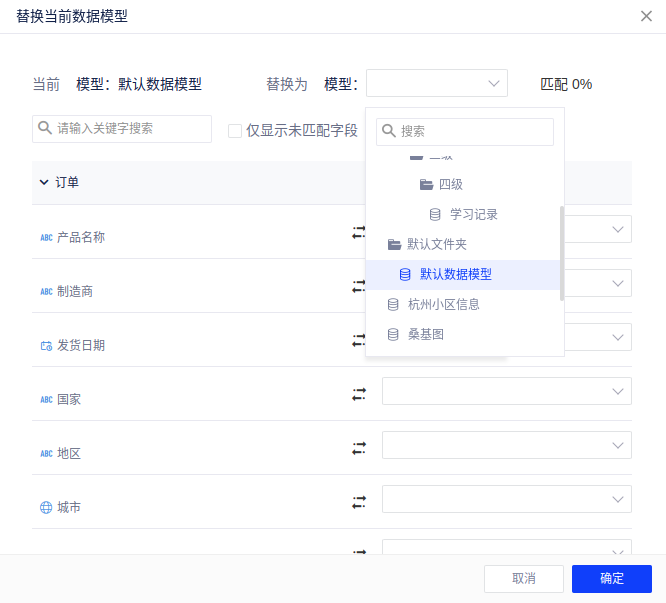Viewport: 666px width, 603px height.
Task: Click the 取消 button
Action: pos(523,579)
